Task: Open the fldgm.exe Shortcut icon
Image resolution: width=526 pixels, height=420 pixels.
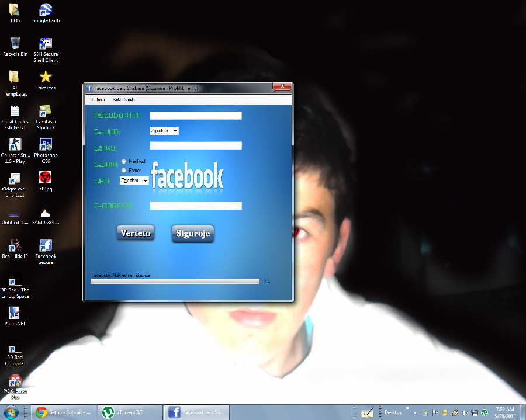Action: 15,185
